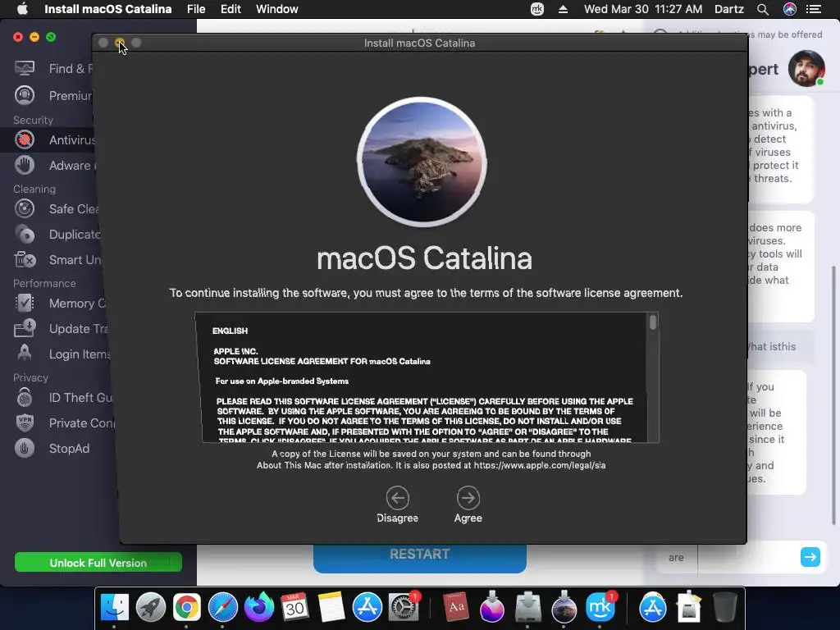Click Unlock Full Version button
Screen dimensions: 840x630
98,563
